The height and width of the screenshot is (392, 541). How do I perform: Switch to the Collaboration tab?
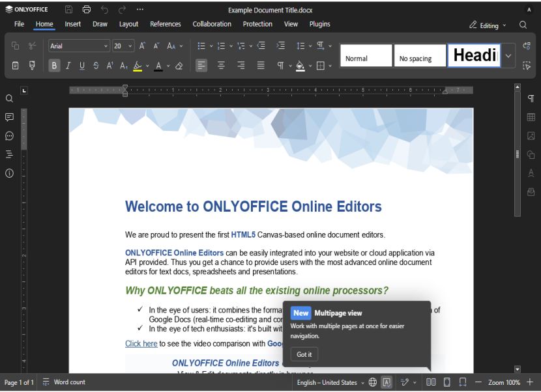point(212,24)
